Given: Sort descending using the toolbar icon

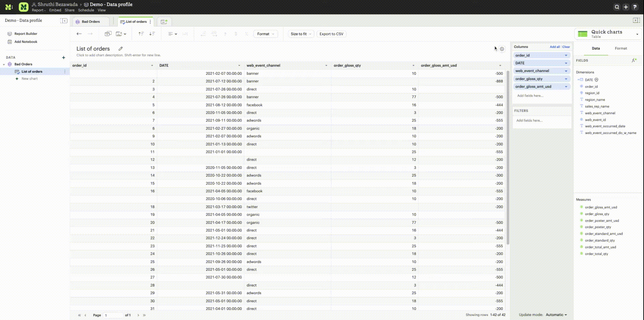Looking at the screenshot, I should pos(152,34).
